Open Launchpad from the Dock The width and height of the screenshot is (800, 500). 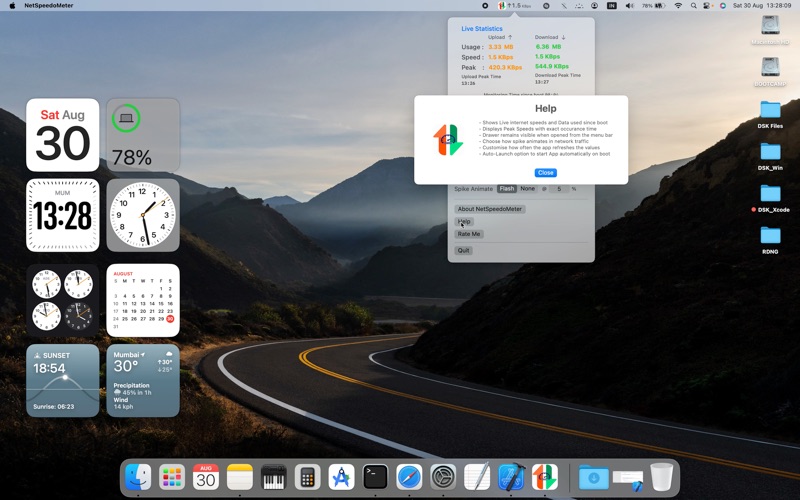coord(172,477)
